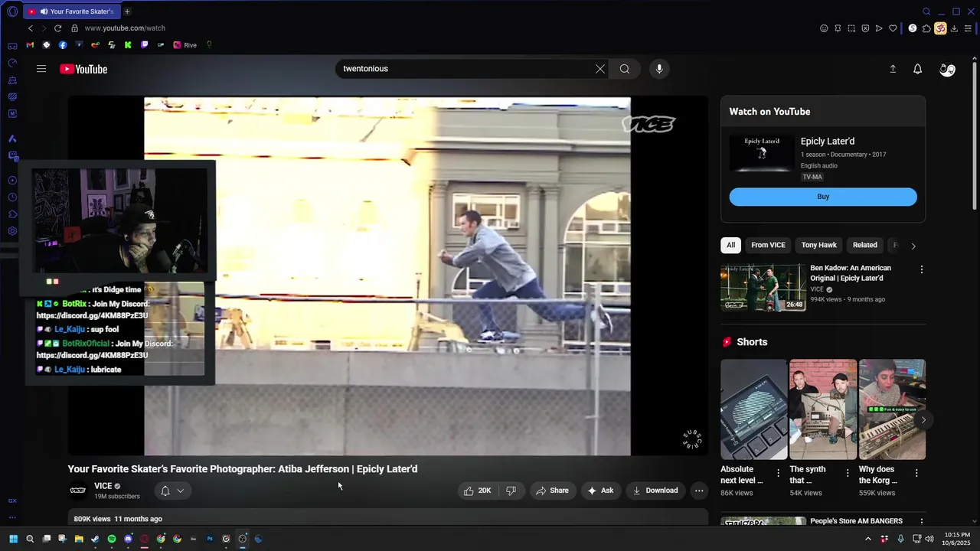Open browser snapshot tool icon
The image size is (980, 551).
[851, 28]
